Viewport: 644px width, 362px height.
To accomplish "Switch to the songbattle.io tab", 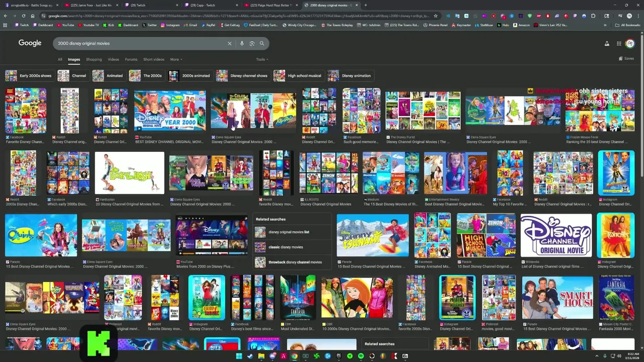I will [x=31, y=5].
